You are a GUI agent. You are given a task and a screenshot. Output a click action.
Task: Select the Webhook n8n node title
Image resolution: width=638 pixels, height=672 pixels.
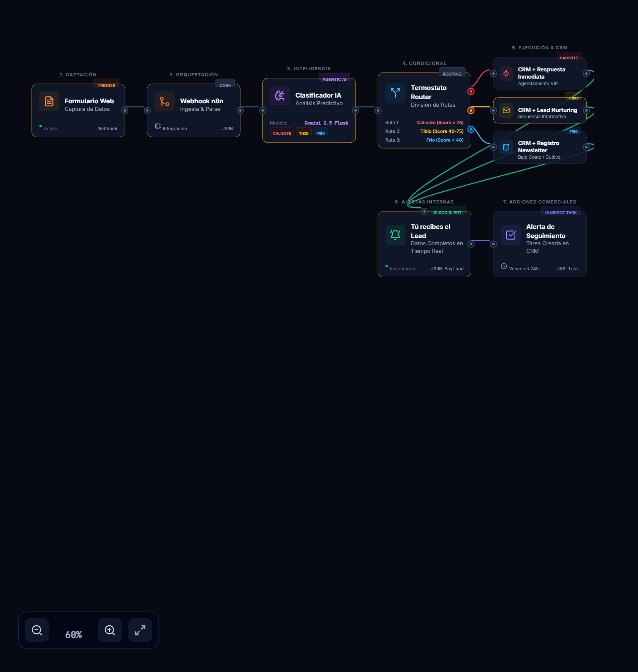tap(202, 101)
